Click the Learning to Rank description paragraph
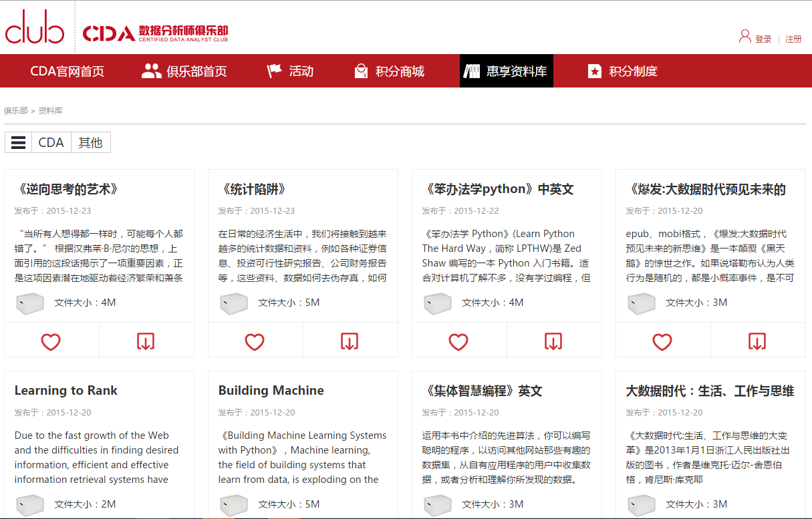 point(97,458)
